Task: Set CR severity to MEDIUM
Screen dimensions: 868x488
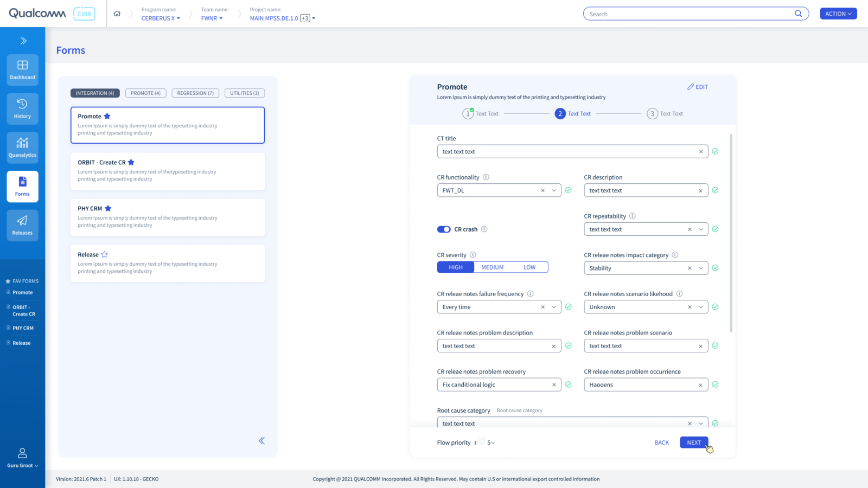Action: coord(493,267)
